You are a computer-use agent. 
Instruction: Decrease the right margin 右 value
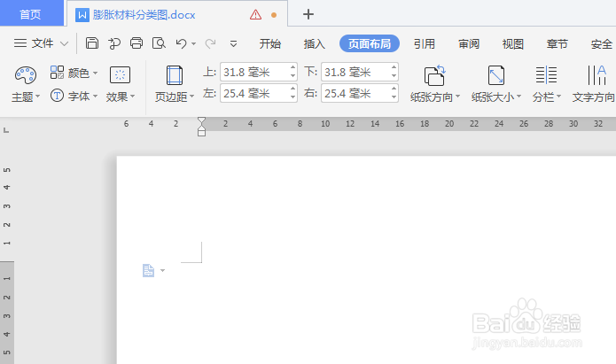click(x=394, y=97)
